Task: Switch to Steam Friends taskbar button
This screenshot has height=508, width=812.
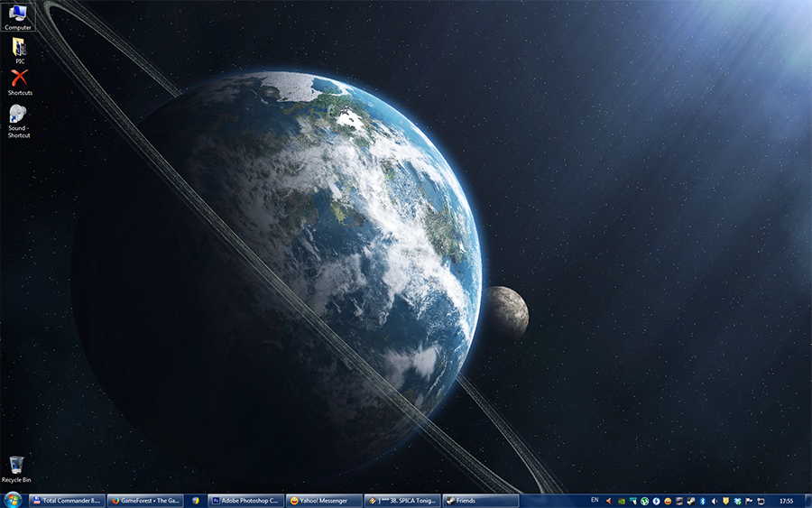Action: pyautogui.click(x=481, y=501)
